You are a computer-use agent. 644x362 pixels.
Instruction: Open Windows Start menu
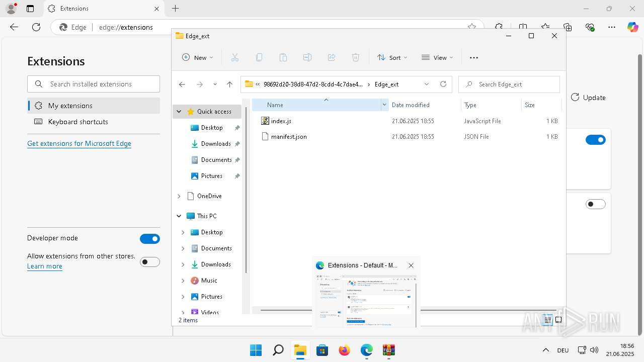coord(256,350)
